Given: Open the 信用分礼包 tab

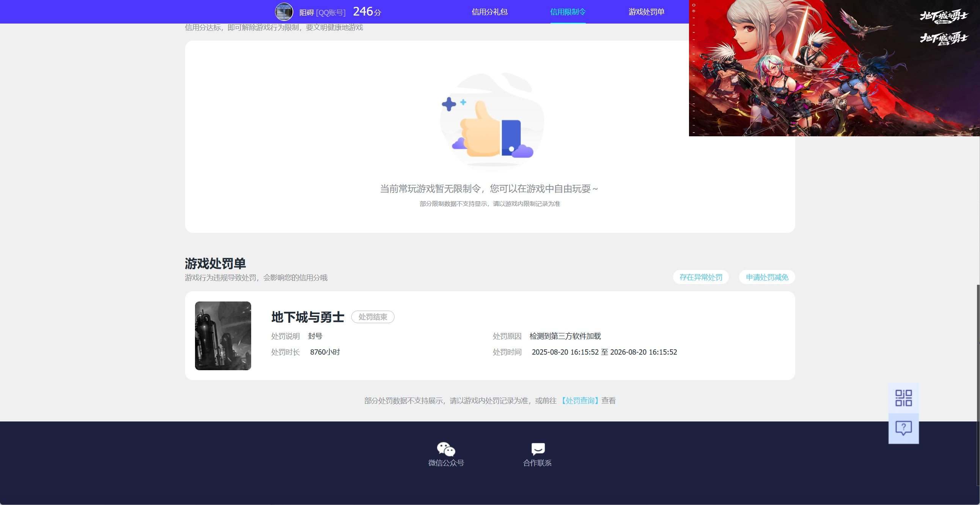Looking at the screenshot, I should (489, 12).
